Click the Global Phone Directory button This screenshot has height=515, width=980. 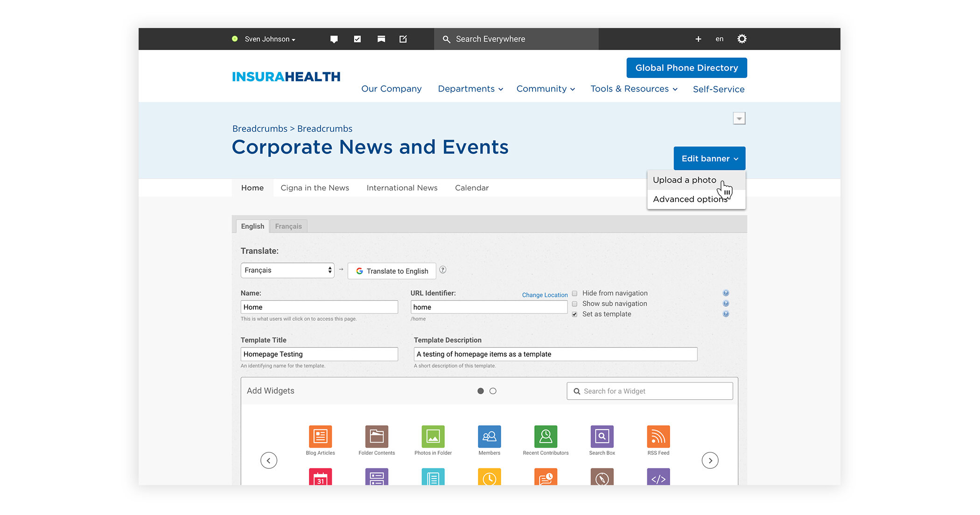tap(686, 68)
